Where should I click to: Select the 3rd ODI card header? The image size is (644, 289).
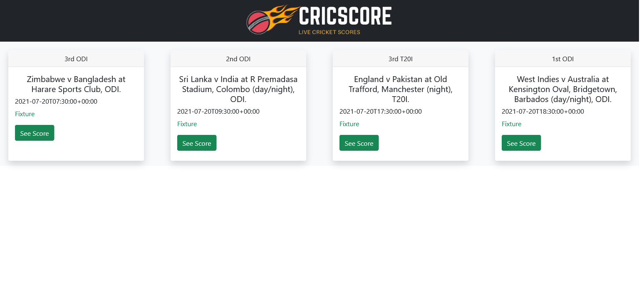(76, 59)
